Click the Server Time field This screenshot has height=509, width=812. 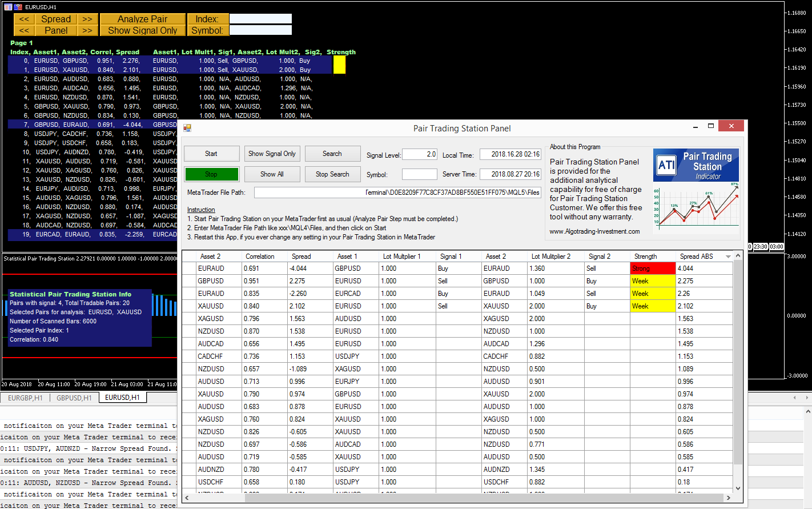click(510, 174)
